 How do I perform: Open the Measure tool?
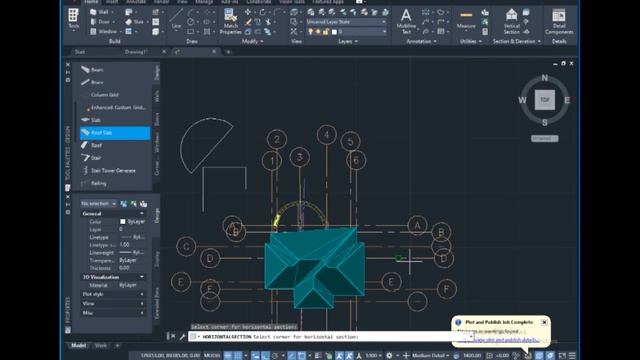(466, 20)
